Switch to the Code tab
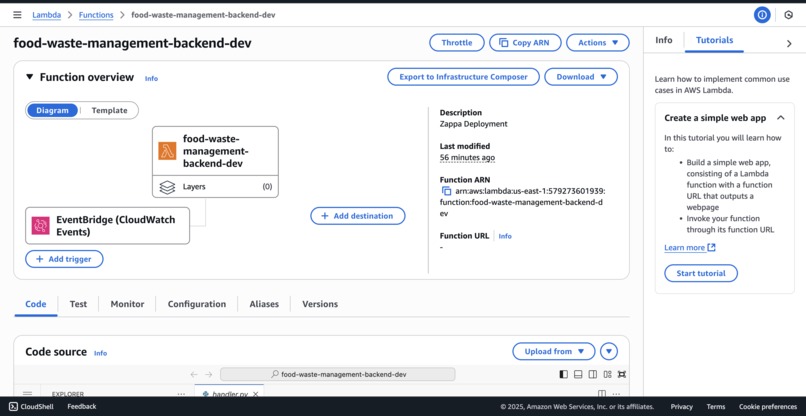 coord(36,304)
